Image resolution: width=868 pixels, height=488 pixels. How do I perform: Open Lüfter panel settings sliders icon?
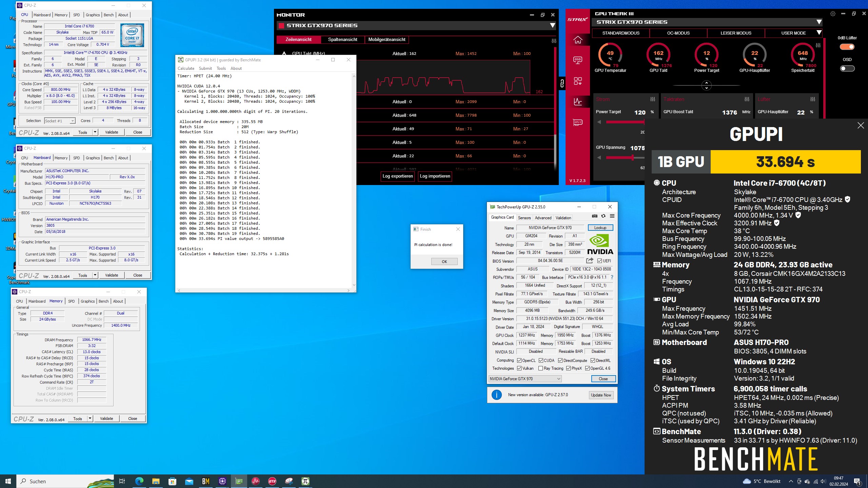[x=812, y=99]
